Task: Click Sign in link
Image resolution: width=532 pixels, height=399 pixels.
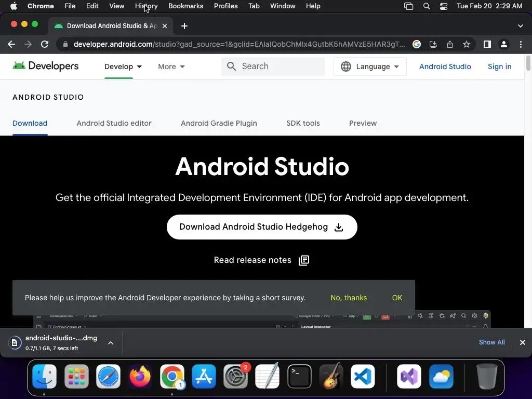Action: (x=499, y=66)
